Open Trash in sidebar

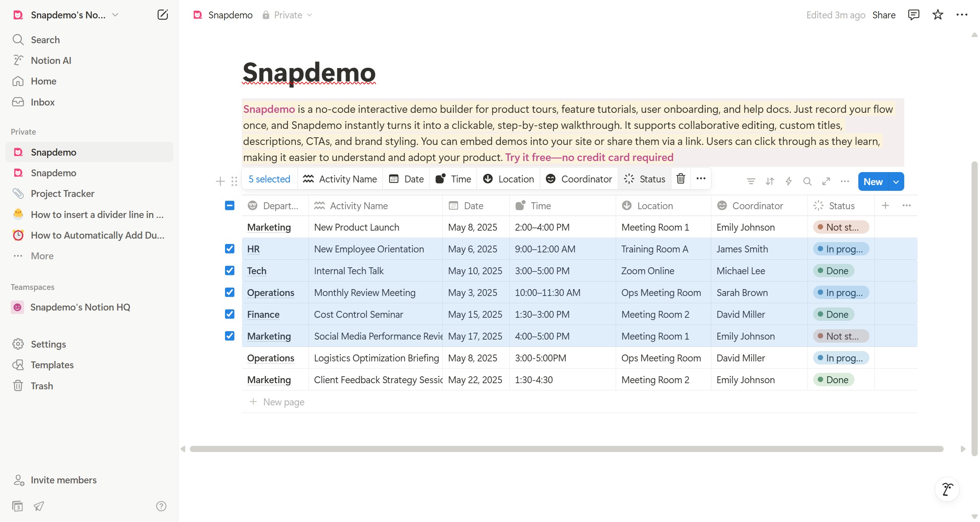coord(89,386)
